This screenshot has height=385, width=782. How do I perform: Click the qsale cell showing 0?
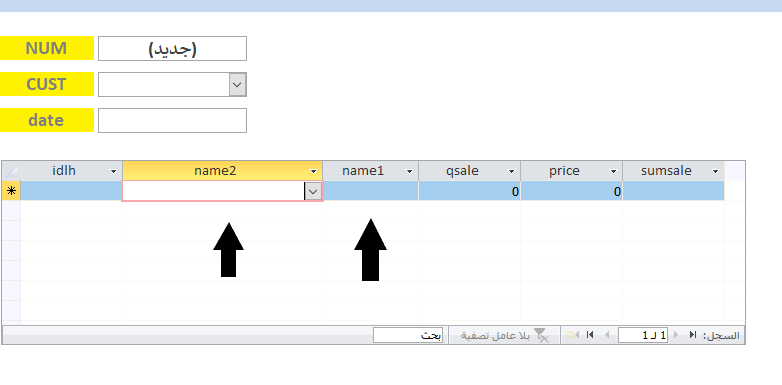469,191
